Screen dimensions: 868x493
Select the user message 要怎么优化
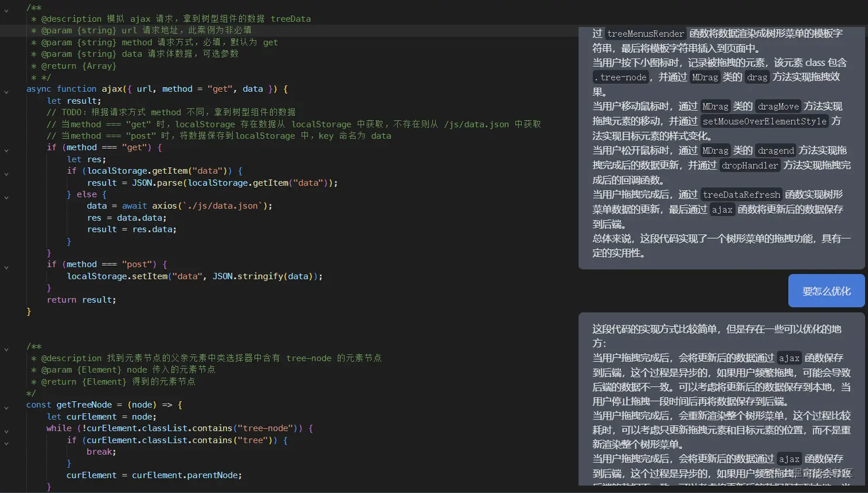coord(826,291)
